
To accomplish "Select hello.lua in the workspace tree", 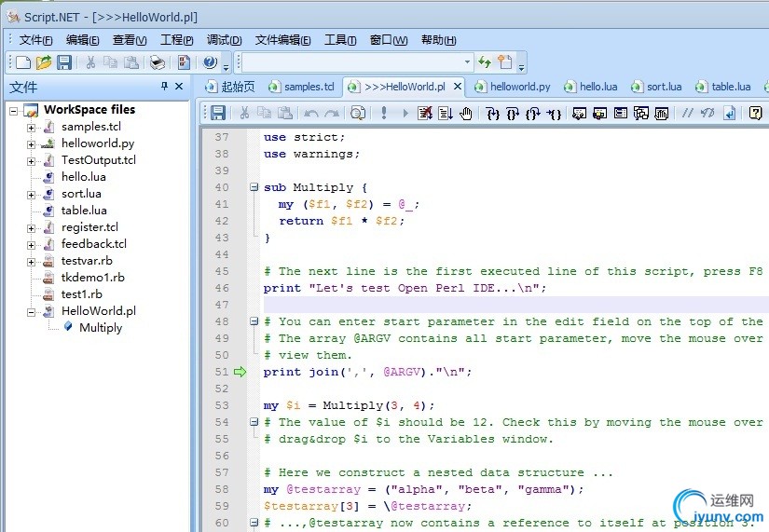I will tap(83, 176).
